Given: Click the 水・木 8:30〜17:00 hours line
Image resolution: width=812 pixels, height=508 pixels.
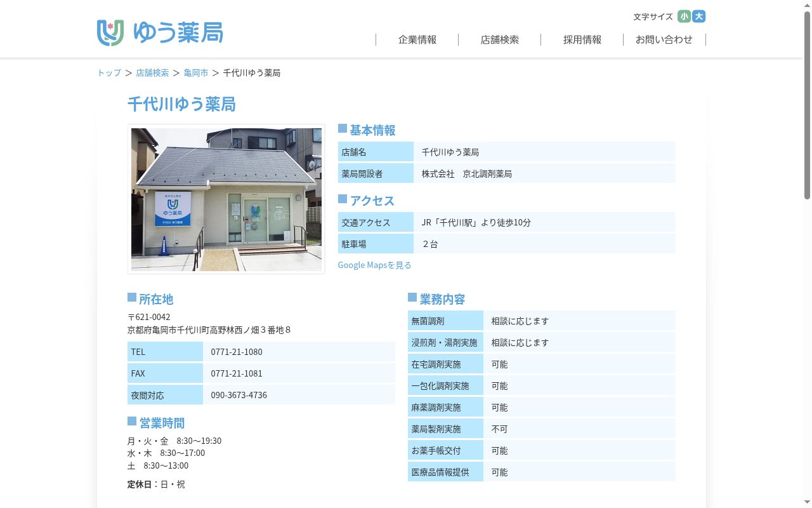Looking at the screenshot, I should (166, 453).
